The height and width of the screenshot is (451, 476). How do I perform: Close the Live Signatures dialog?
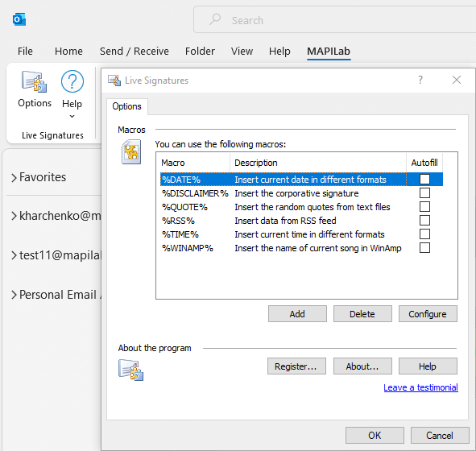[x=457, y=80]
